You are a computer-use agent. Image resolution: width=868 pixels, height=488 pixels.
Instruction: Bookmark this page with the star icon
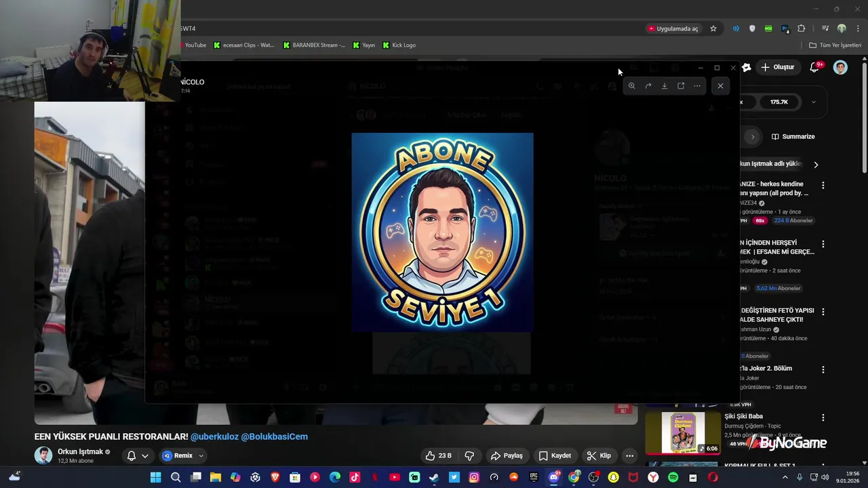[713, 28]
